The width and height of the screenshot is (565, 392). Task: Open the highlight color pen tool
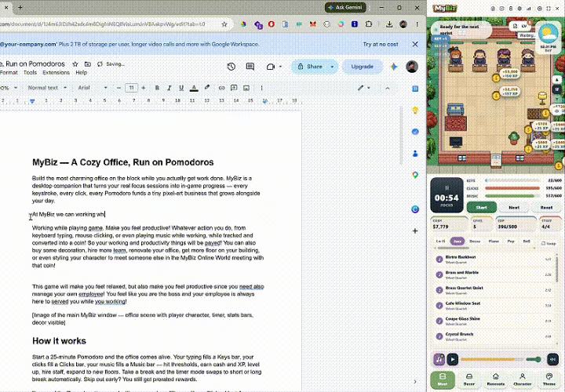207,88
